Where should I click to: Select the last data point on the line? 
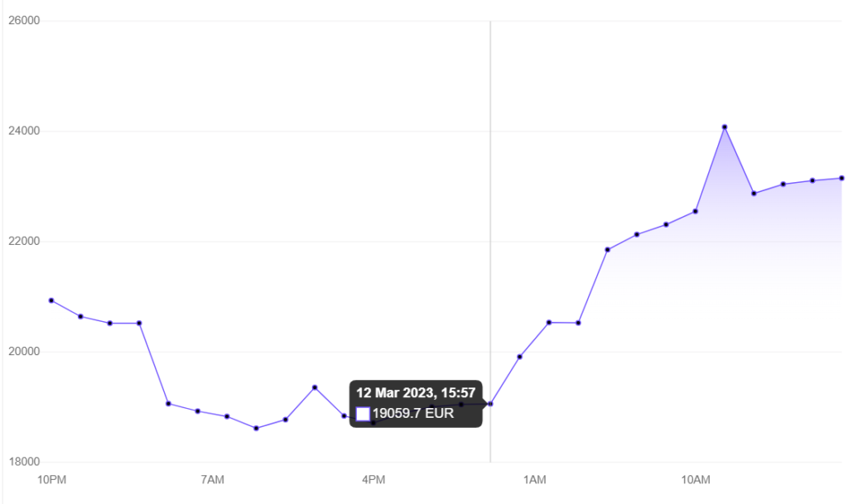pyautogui.click(x=841, y=178)
